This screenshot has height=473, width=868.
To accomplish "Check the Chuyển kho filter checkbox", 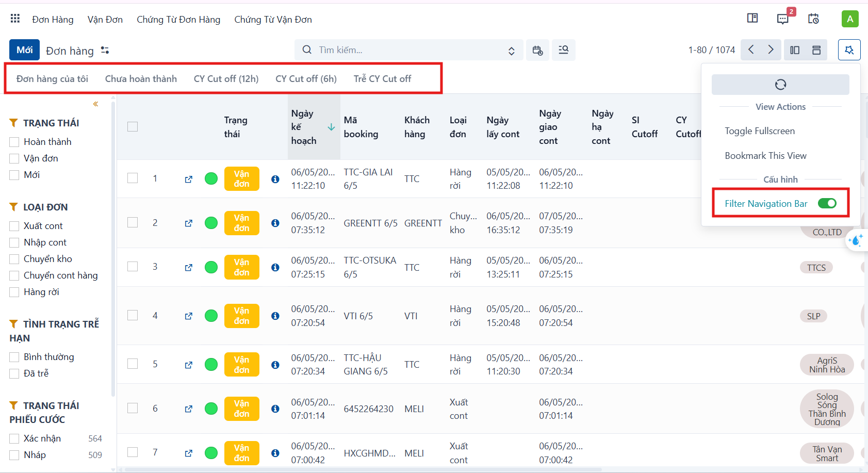I will point(14,259).
